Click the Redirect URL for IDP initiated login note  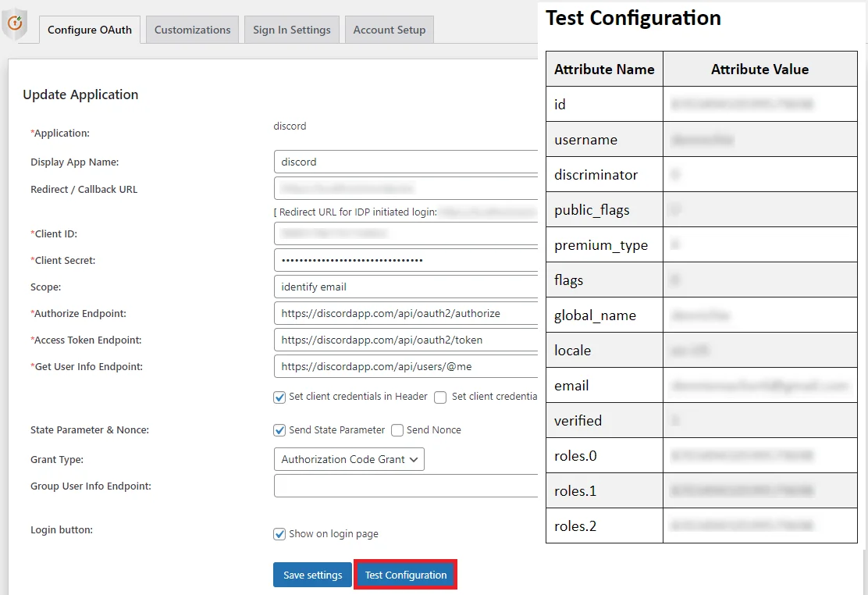[x=406, y=212]
